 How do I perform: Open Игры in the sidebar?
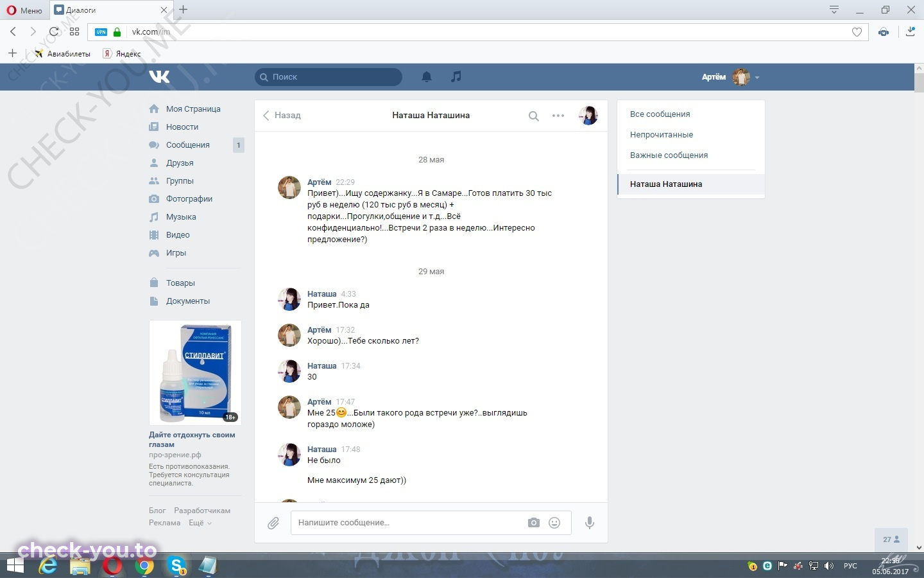176,253
